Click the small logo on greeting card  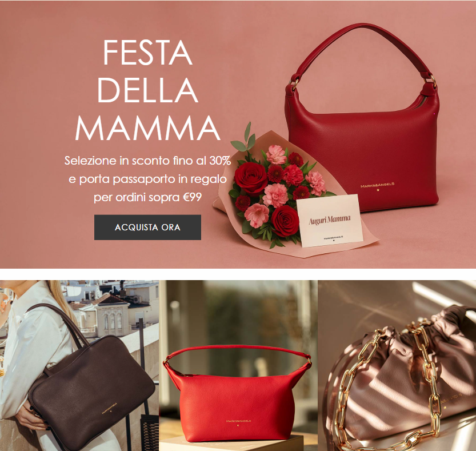pos(333,237)
